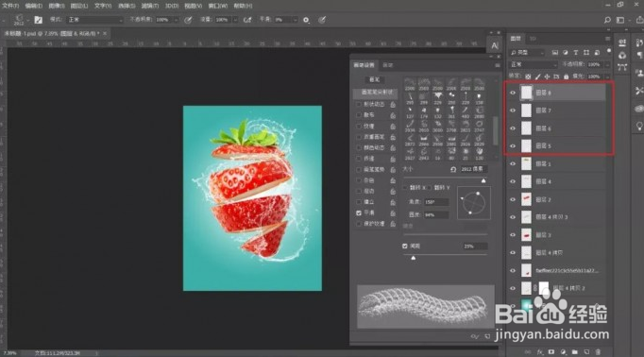Open smoothing percentage dropdown in options bar
644x357 pixels.
point(295,20)
